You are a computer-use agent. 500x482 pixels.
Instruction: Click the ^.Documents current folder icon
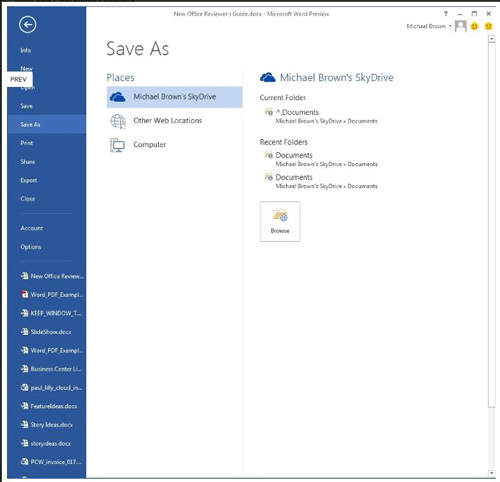[x=269, y=112]
